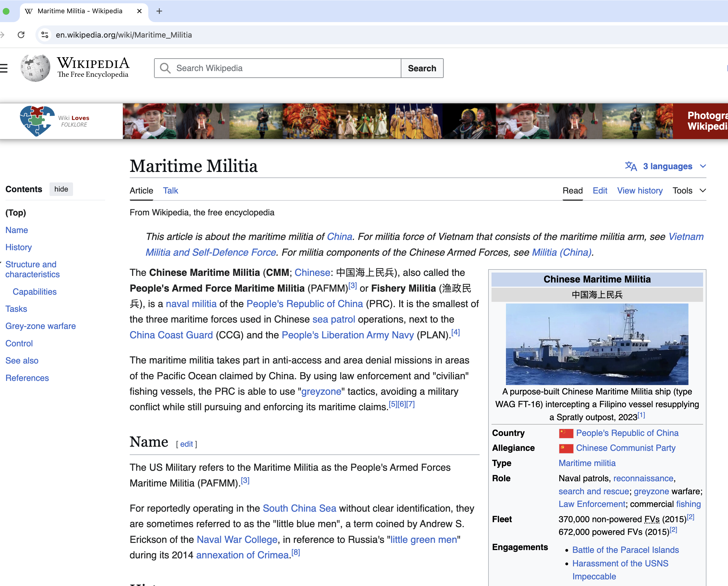Open Battle of the Paracel Islands link
The image size is (728, 586).
tap(625, 550)
